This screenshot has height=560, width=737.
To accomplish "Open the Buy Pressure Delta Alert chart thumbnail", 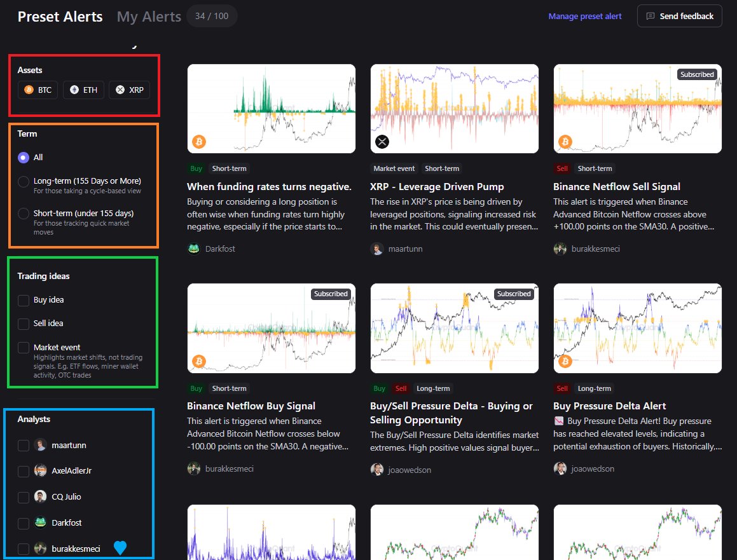I will (637, 329).
